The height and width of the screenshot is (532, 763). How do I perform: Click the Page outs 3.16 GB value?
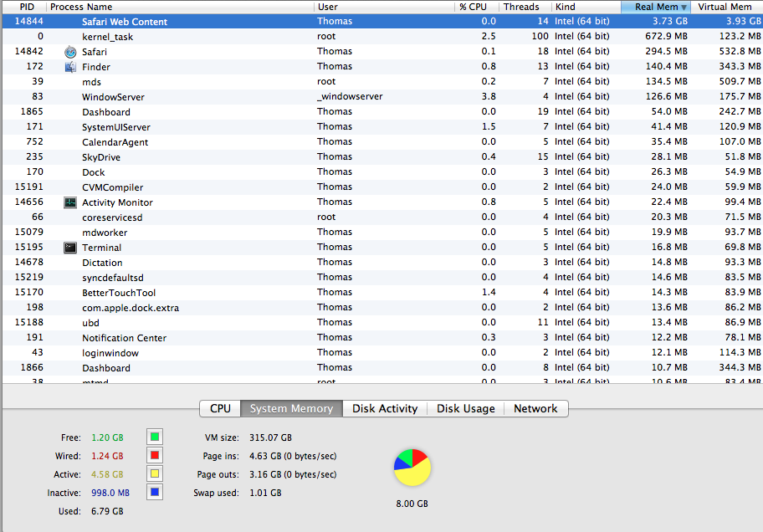pyautogui.click(x=293, y=474)
